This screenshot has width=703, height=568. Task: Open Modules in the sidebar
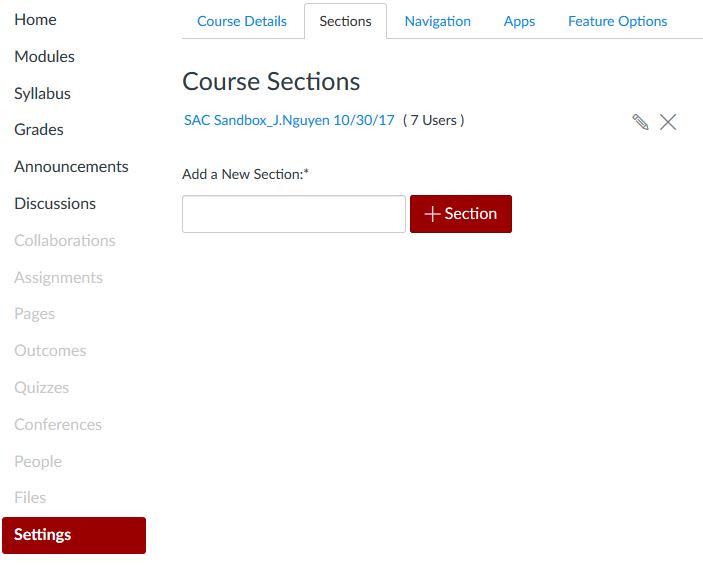(44, 57)
